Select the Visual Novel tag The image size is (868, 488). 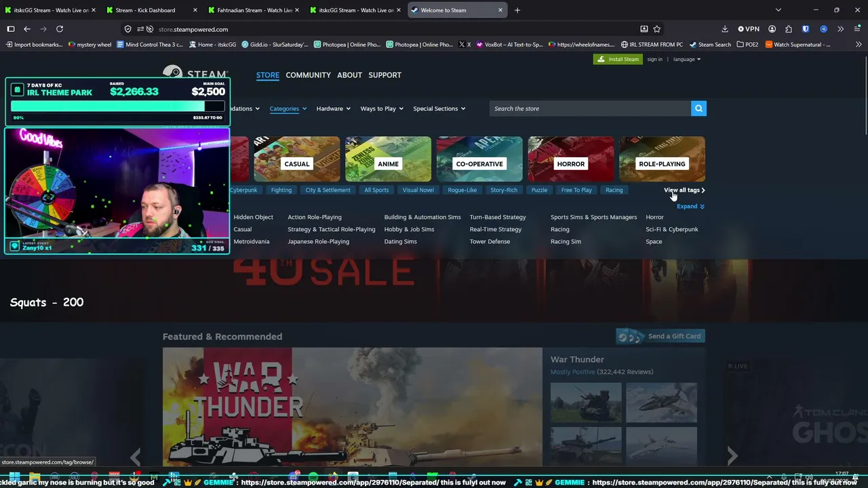418,190
